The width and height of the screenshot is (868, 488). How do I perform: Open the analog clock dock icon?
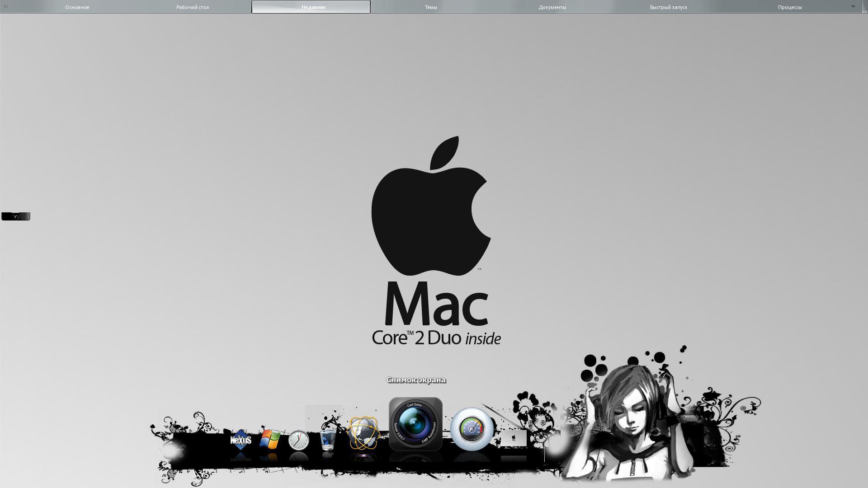pos(298,440)
